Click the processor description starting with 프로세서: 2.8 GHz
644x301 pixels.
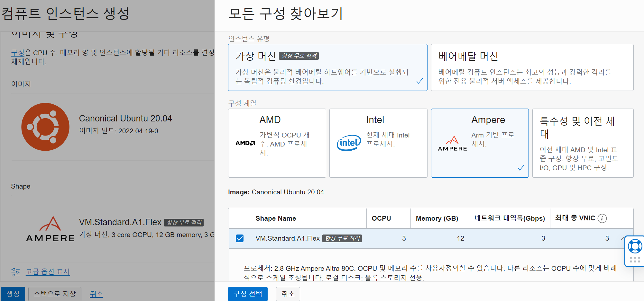pos(430,273)
